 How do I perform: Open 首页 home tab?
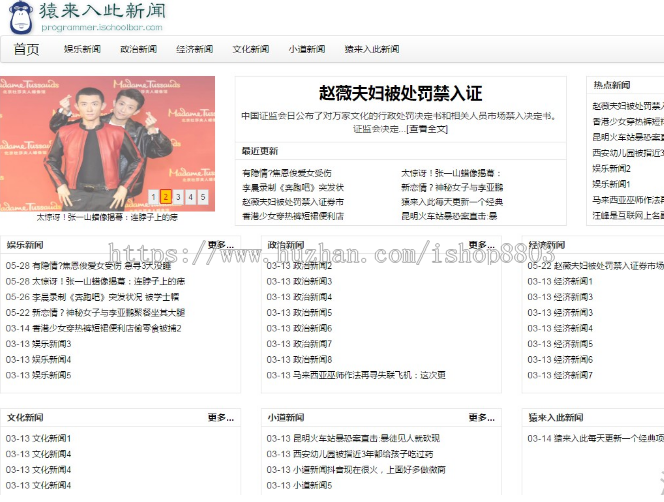point(26,49)
